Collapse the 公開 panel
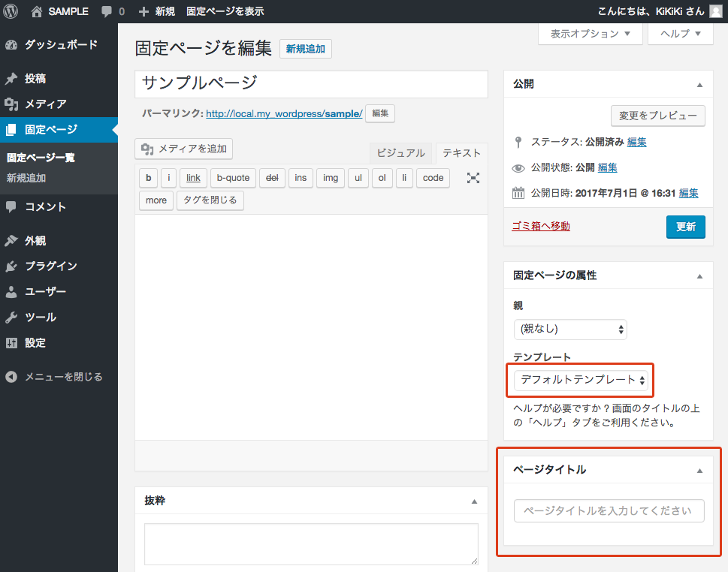This screenshot has height=572, width=728. [x=699, y=85]
